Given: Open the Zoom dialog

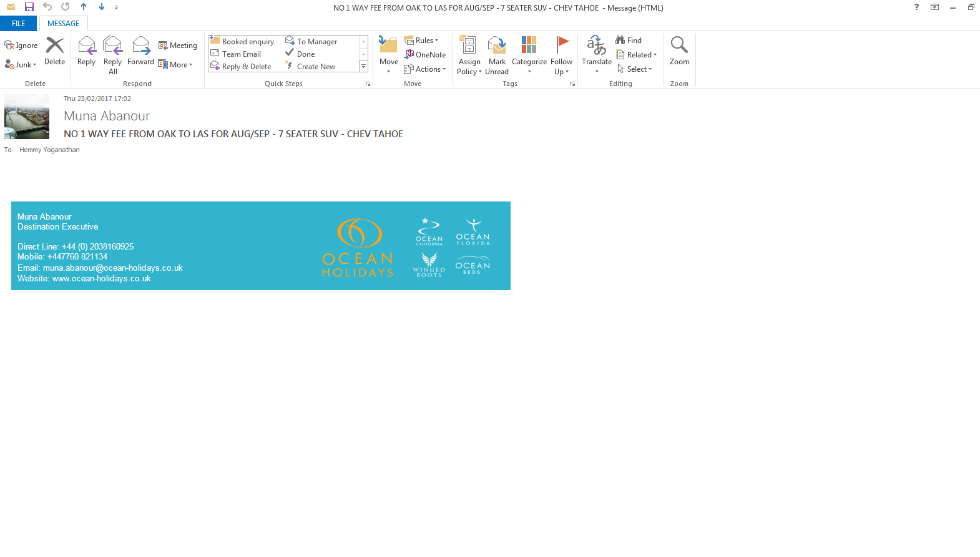Looking at the screenshot, I should (679, 51).
